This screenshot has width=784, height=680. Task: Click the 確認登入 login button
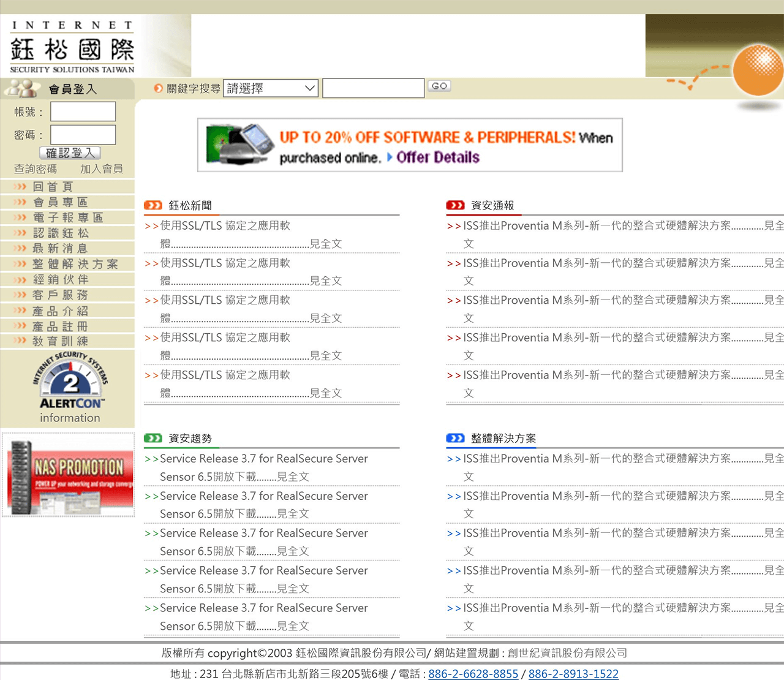(70, 153)
